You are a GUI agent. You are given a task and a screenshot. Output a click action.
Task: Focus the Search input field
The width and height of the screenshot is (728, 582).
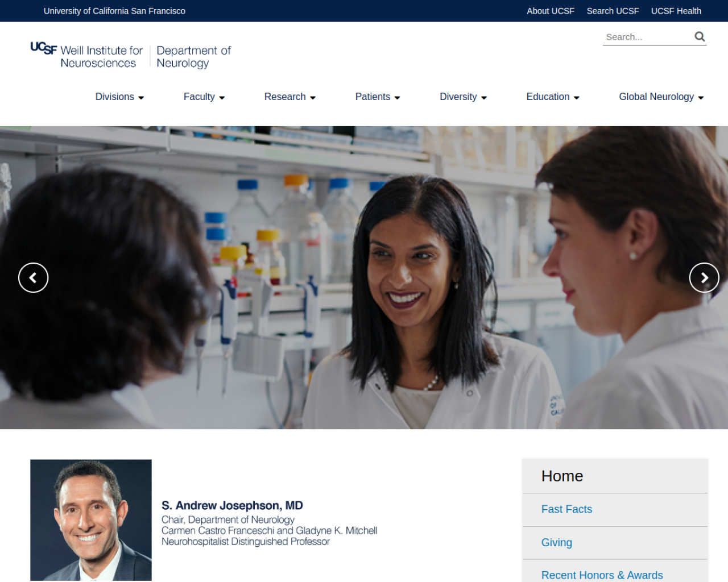[x=647, y=37]
